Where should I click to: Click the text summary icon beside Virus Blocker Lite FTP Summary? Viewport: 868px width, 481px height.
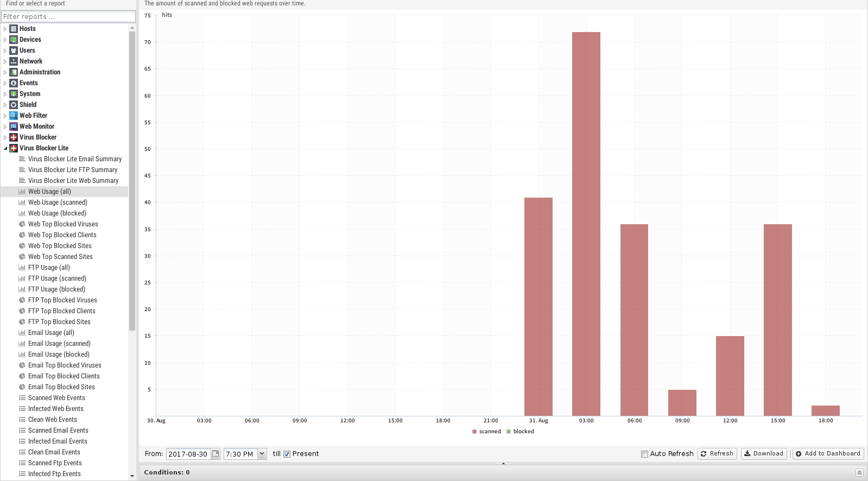(x=22, y=170)
